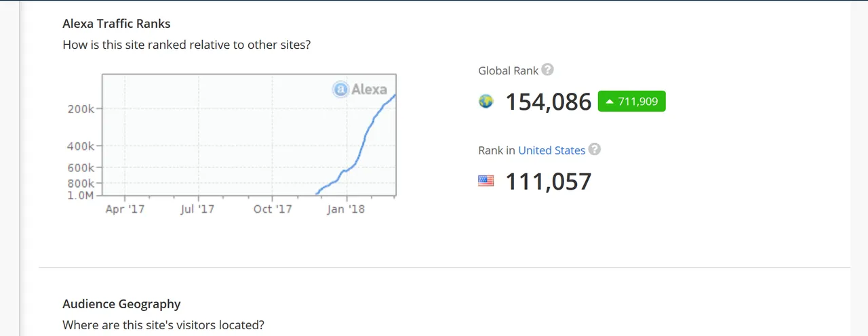Click the 200k axis label
The image size is (868, 336).
pyautogui.click(x=82, y=108)
